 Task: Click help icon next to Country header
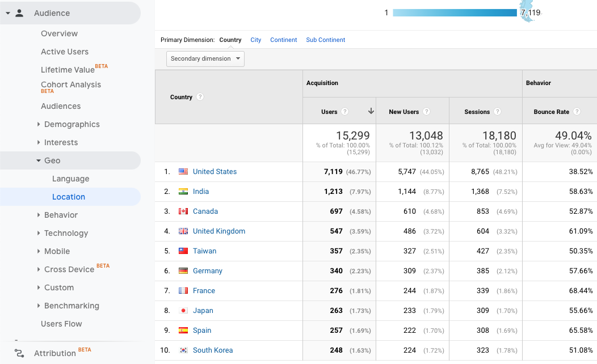[200, 97]
